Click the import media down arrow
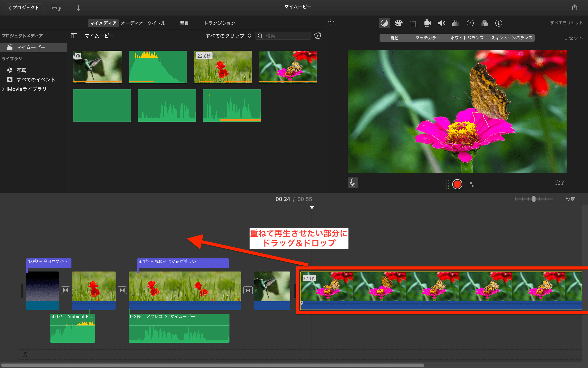 point(78,8)
